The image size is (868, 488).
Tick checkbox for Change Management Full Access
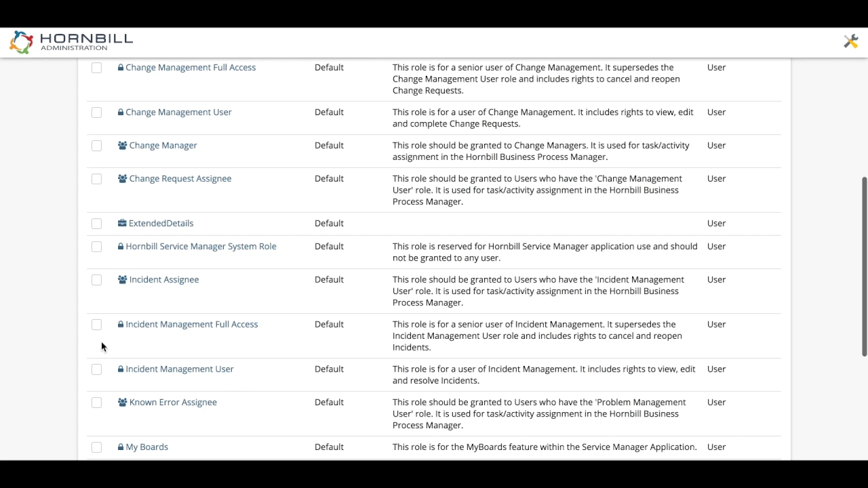pos(96,68)
